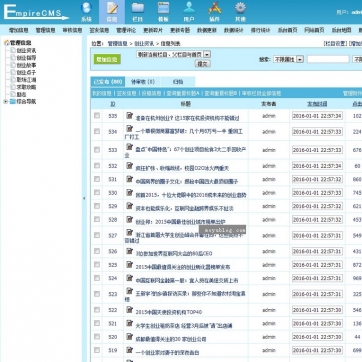Click the EmpireCMS logo
Viewport: 362px width, 362px height.
coord(36,12)
